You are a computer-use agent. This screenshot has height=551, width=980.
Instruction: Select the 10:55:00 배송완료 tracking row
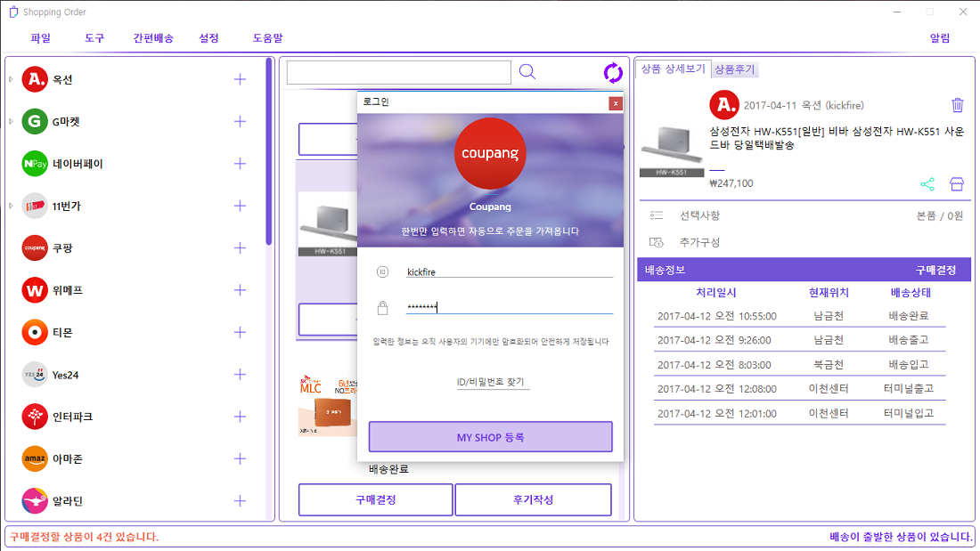coord(799,316)
